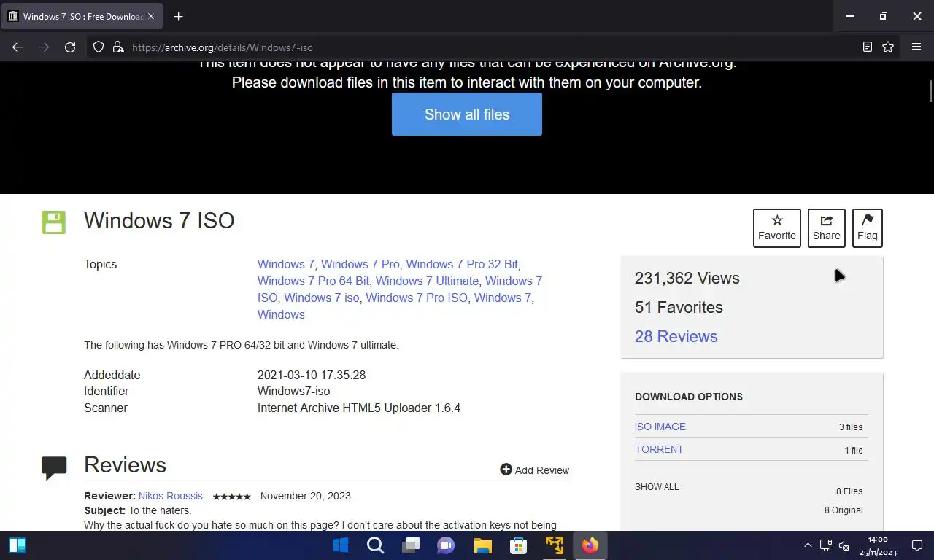Show hidden system tray icons
Screen dimensions: 934x560
click(x=808, y=545)
